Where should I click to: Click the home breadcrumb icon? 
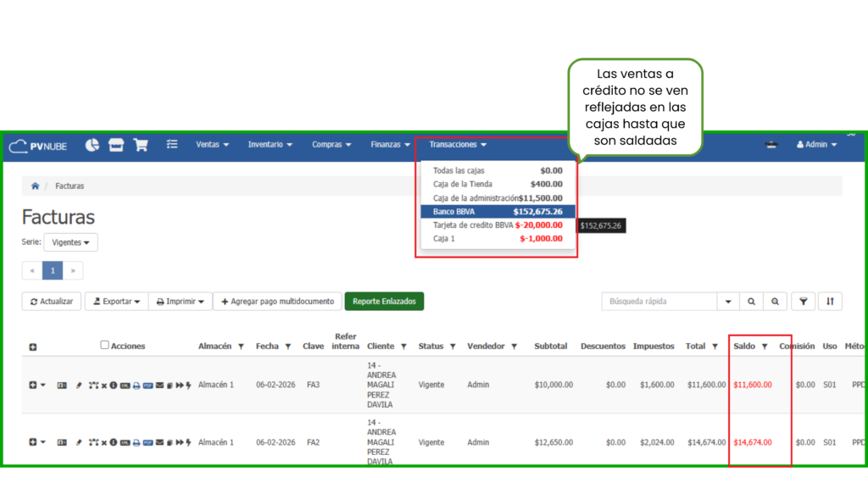(x=35, y=186)
